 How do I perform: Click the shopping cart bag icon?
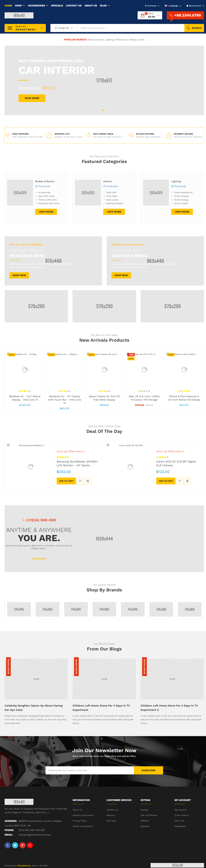142,15
